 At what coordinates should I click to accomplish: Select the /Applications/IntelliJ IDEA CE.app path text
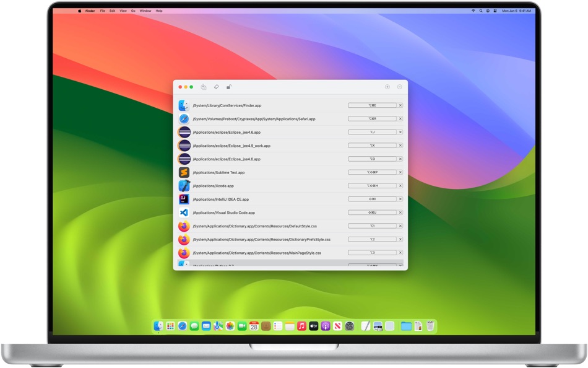click(x=220, y=199)
